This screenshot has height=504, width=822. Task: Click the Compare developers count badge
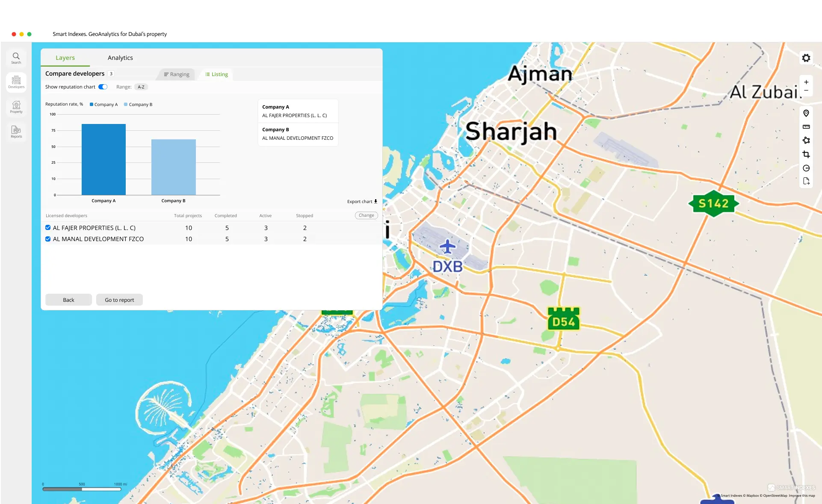tap(111, 74)
